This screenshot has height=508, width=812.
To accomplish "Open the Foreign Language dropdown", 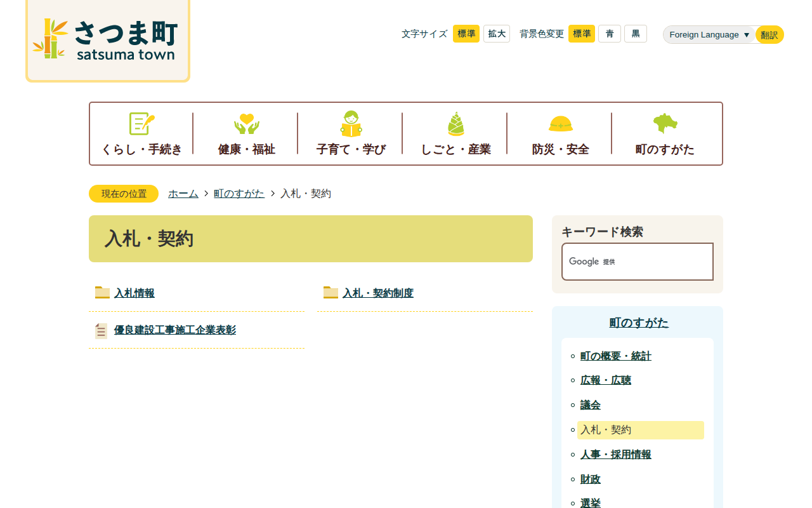I will coord(709,35).
